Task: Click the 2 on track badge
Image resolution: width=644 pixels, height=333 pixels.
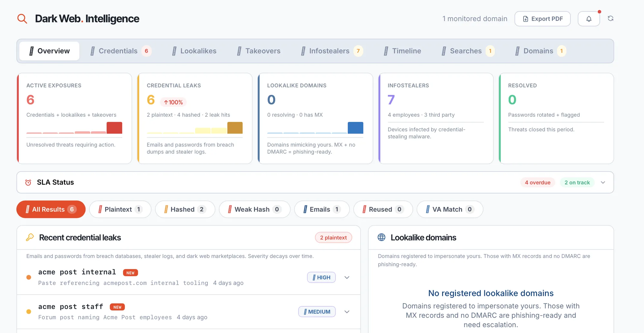Action: 577,182
